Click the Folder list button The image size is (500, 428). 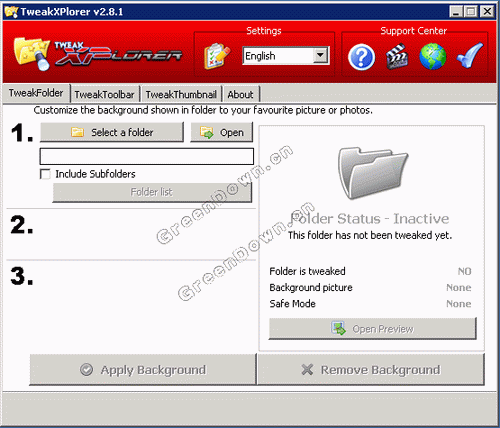coord(152,192)
